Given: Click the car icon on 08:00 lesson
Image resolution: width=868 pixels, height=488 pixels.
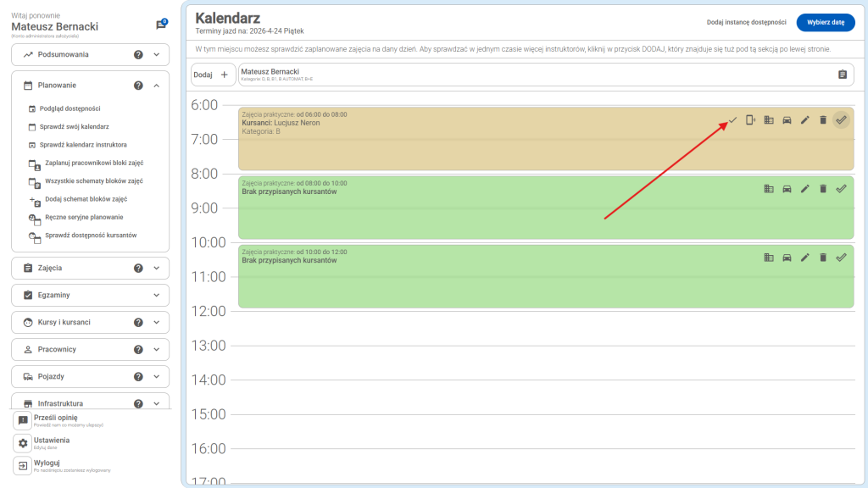Looking at the screenshot, I should tap(787, 189).
